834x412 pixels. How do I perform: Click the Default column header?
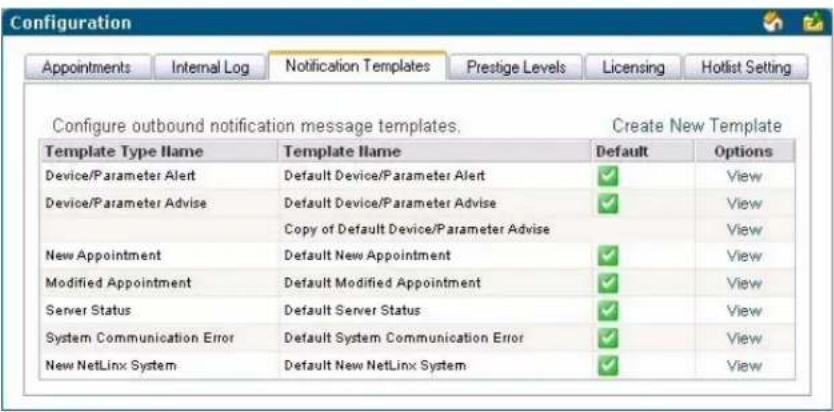(x=643, y=152)
